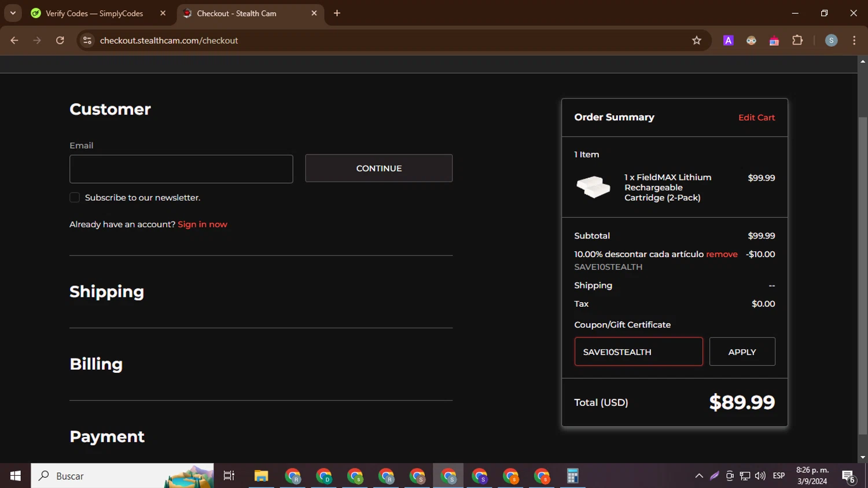Remove the SAVE10STEALTH discount

pyautogui.click(x=722, y=254)
